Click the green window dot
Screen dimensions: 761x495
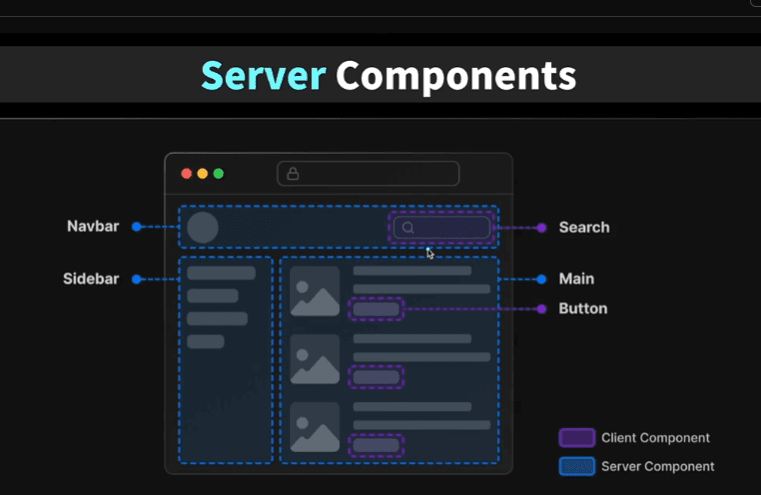click(x=218, y=173)
